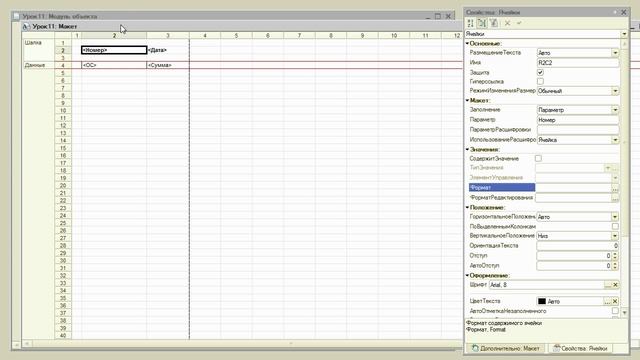Viewport: 640px width, 360px height.
Task: Click the Формат value field
Action: point(573,188)
